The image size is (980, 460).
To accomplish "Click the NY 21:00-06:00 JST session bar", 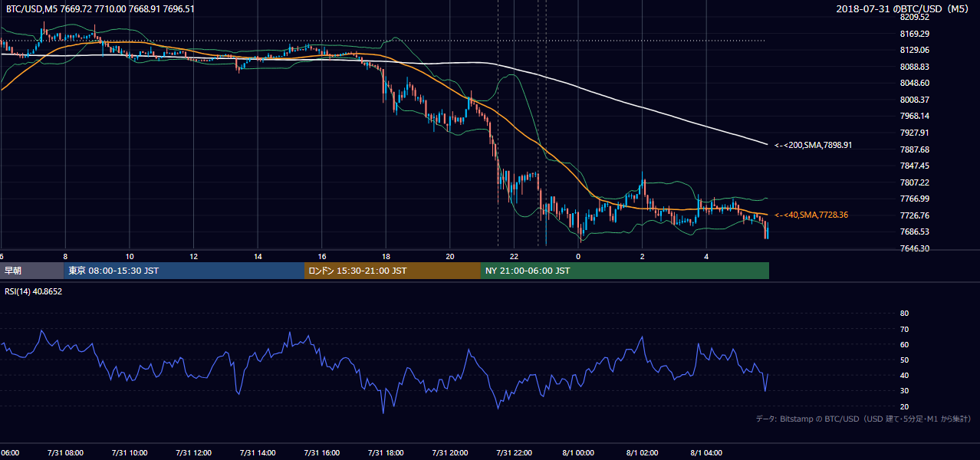I will 625,271.
